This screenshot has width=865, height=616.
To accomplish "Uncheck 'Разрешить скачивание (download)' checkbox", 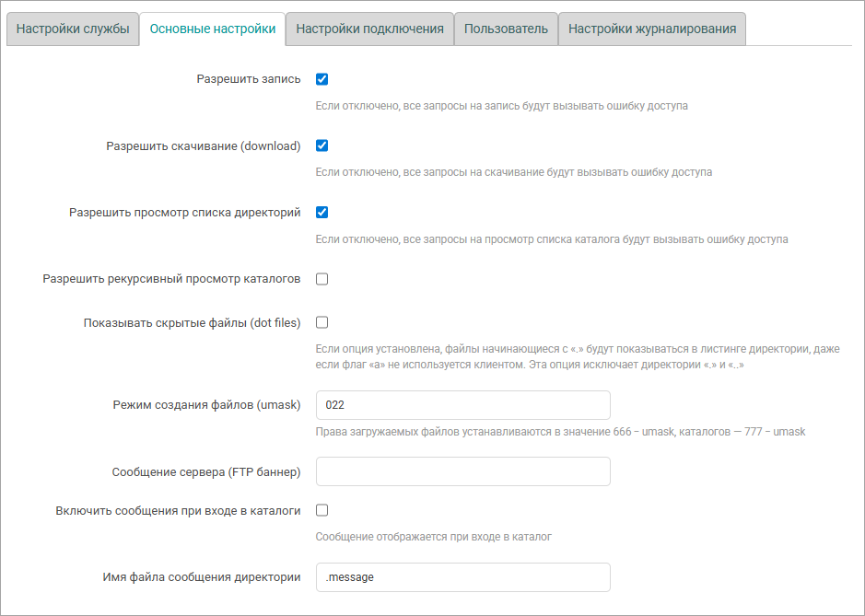I will [x=322, y=145].
